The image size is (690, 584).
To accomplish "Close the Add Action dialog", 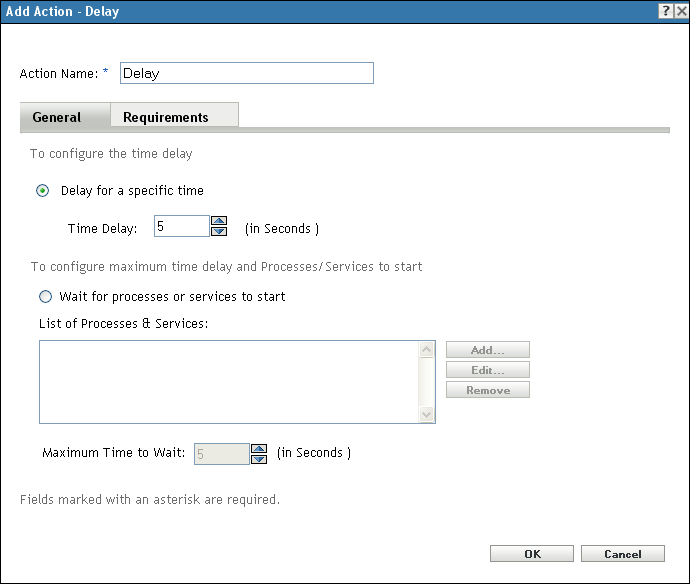I will coord(681,11).
